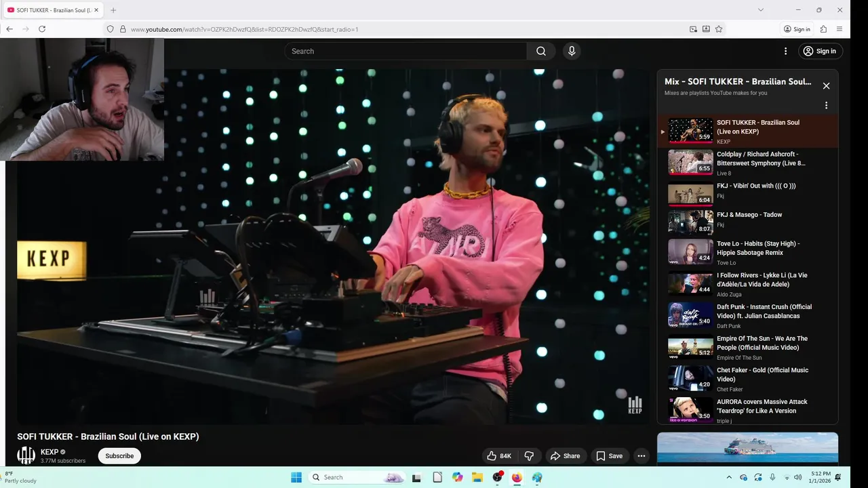Close the SOFI TUKKER browser tab
This screenshot has width=868, height=488.
(96, 10)
